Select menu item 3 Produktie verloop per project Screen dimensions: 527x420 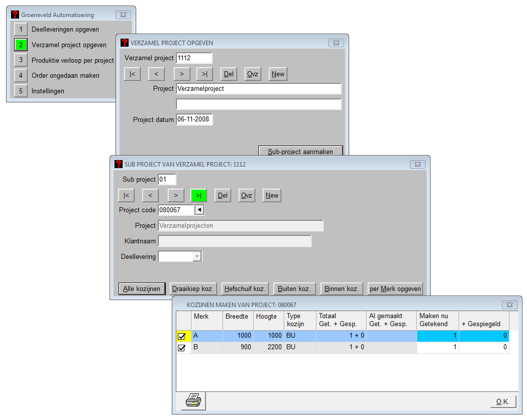(21, 60)
